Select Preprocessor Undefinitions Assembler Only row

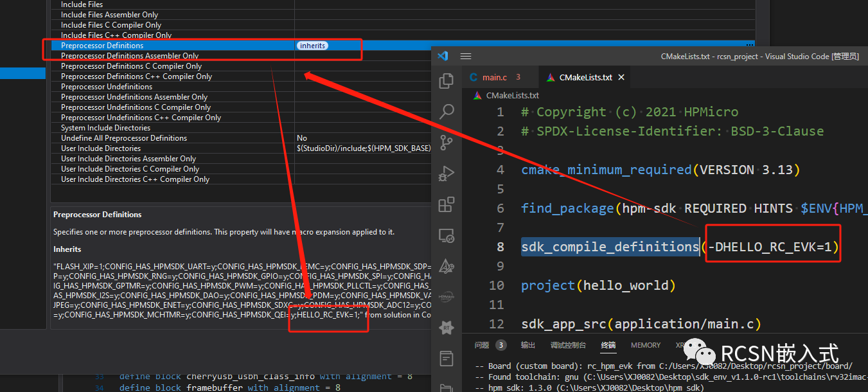[x=240, y=97]
